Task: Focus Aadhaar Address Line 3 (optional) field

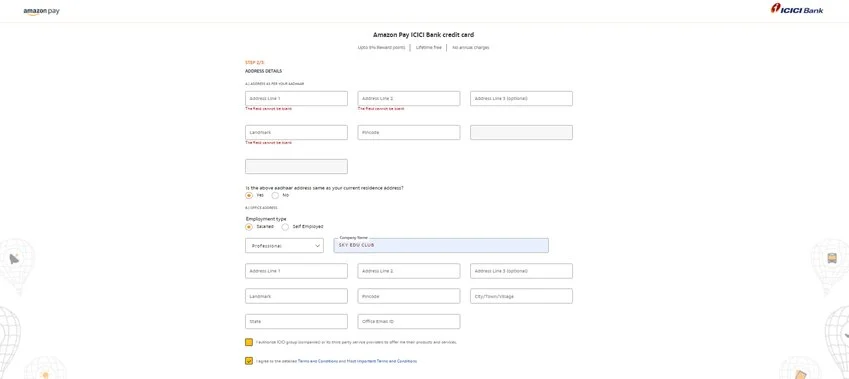Action: 521,99
